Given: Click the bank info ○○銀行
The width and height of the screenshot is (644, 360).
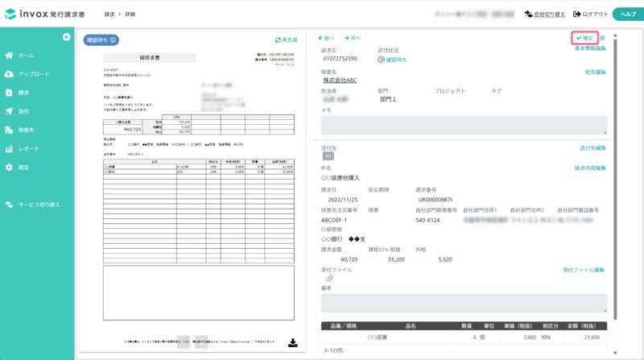Looking at the screenshot, I should point(332,239).
